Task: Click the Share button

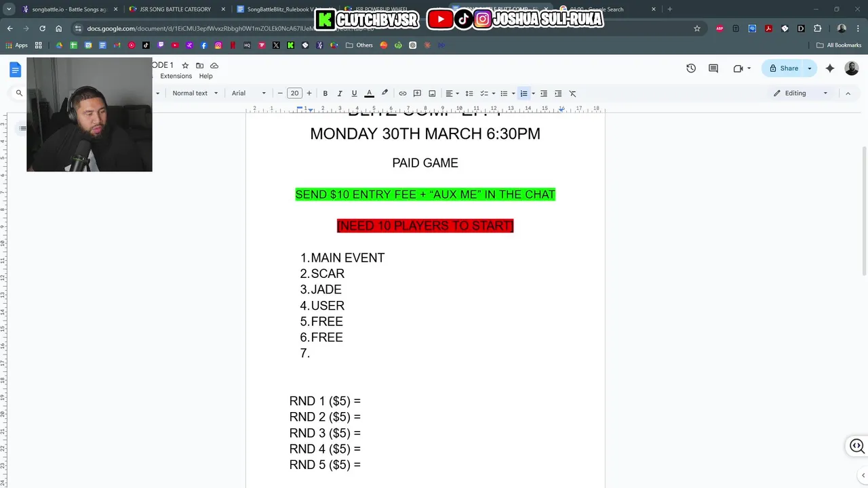Action: click(x=783, y=68)
